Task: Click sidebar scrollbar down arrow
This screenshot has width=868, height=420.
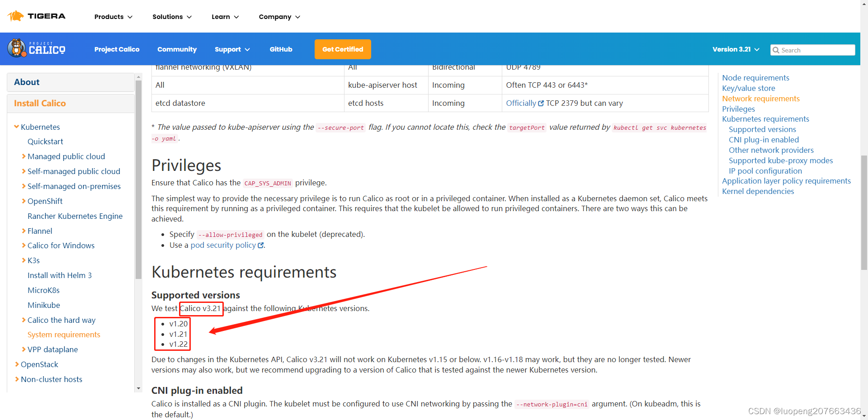Action: coord(139,388)
